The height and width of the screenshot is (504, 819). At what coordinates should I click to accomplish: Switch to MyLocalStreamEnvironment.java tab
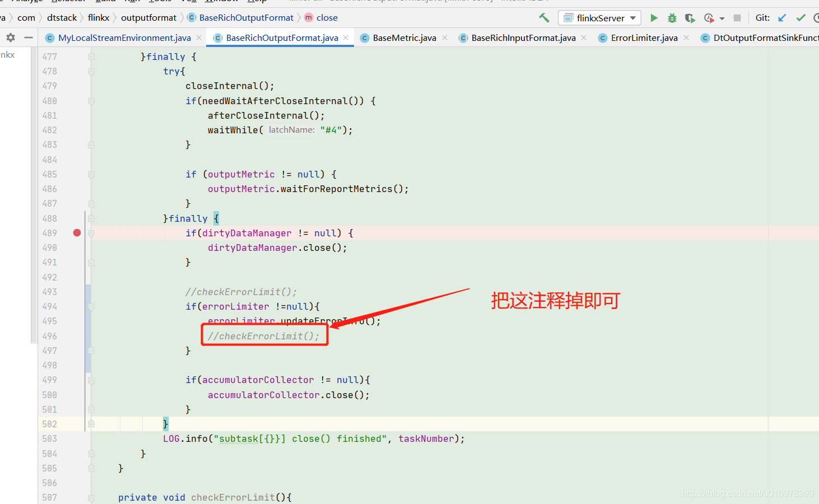click(x=124, y=38)
